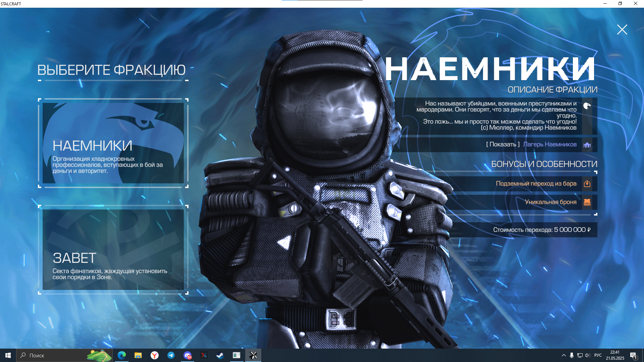Open Discord from taskbar

click(x=187, y=355)
